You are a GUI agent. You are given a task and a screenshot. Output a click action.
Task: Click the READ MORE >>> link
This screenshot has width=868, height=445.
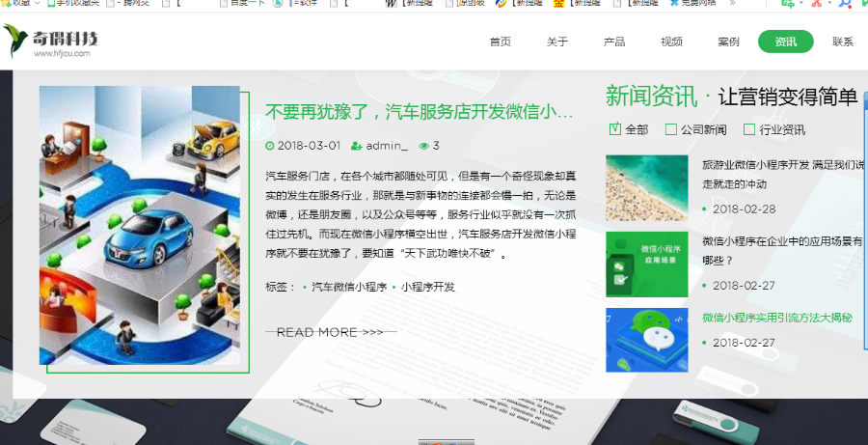click(330, 332)
